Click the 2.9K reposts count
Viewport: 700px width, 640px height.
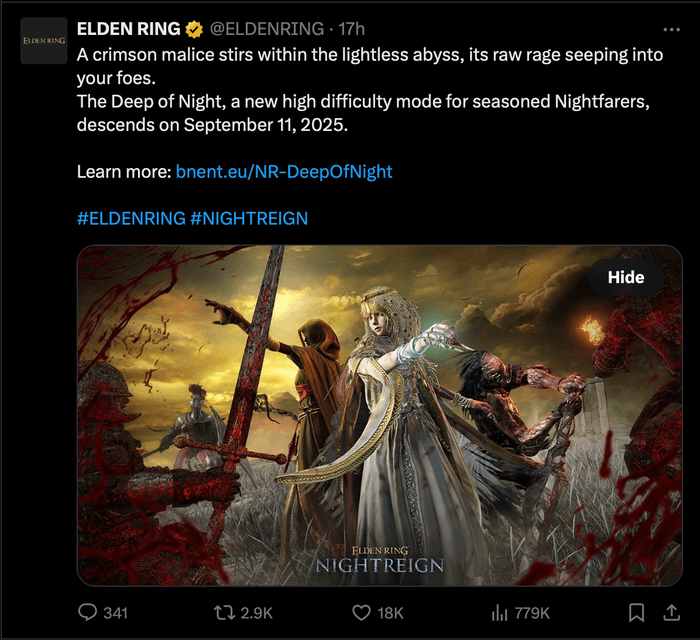pyautogui.click(x=256, y=613)
